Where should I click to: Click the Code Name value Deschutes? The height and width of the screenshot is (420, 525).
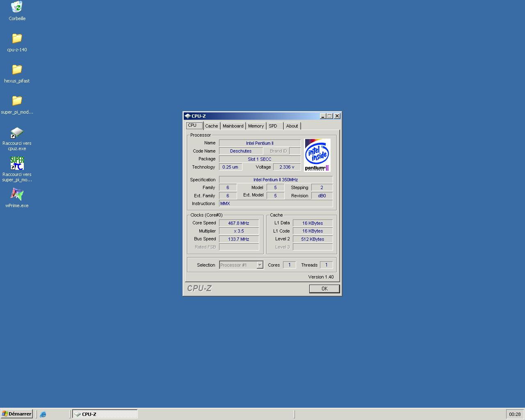[x=241, y=151]
